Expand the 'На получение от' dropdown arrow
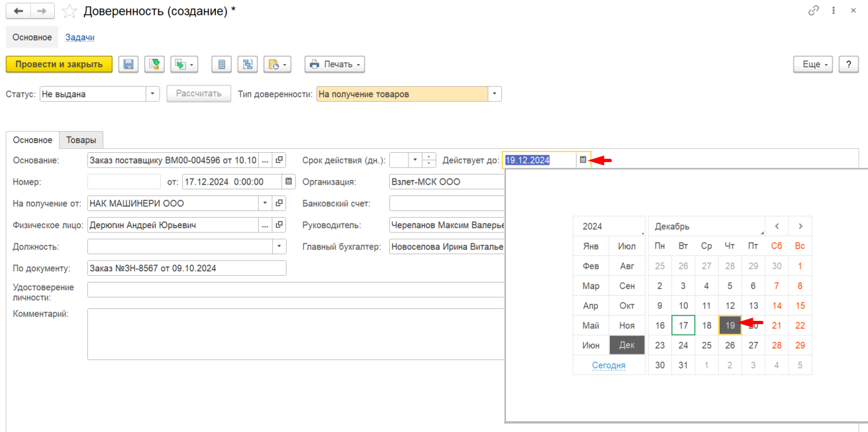This screenshot has width=868, height=432. [265, 203]
